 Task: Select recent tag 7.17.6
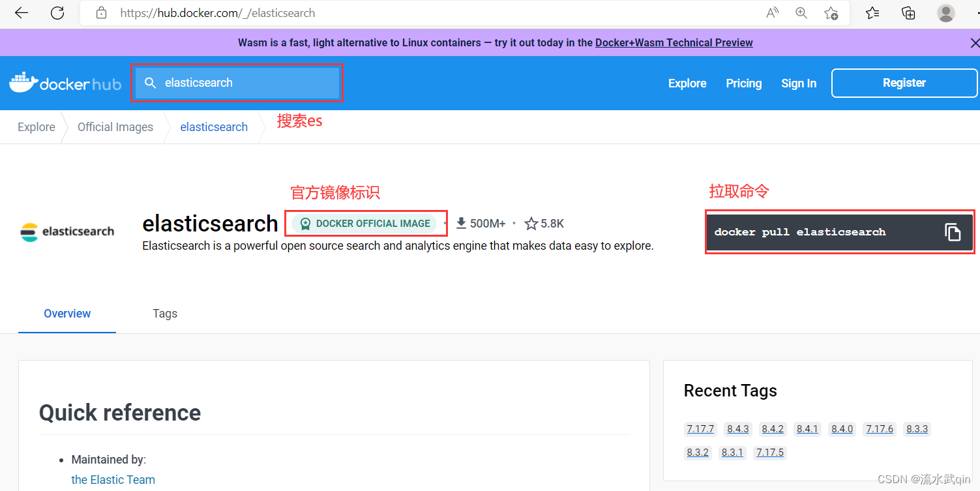click(x=880, y=429)
